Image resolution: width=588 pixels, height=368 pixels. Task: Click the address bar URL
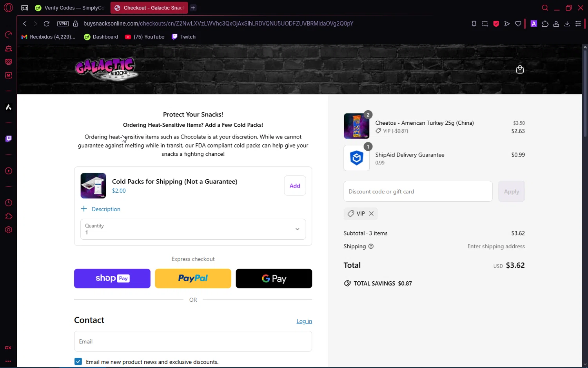pos(218,24)
